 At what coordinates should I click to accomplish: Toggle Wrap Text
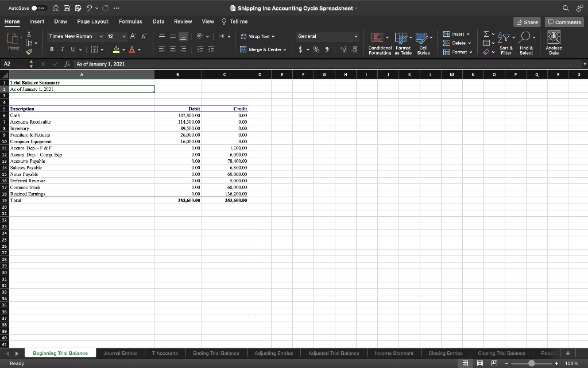tap(257, 36)
